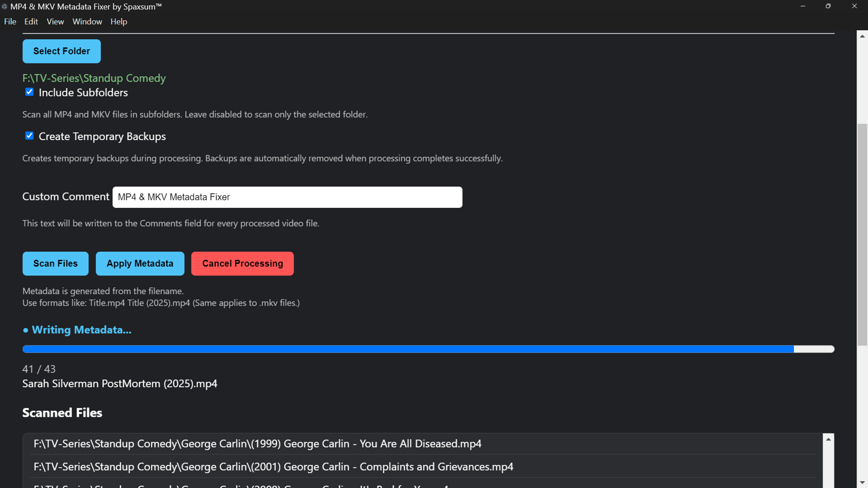Image resolution: width=868 pixels, height=488 pixels.
Task: Close the Metadata Fixer window
Action: coord(854,6)
